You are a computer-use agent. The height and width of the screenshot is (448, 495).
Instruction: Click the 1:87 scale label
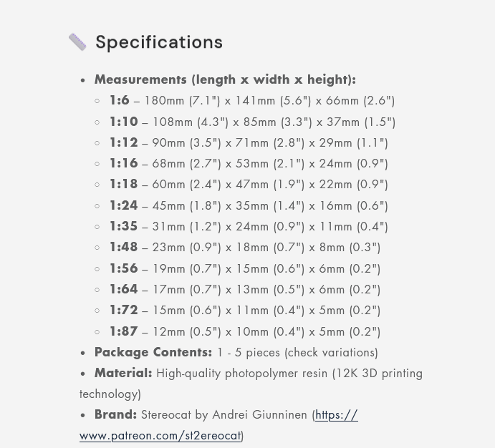pyautogui.click(x=123, y=331)
